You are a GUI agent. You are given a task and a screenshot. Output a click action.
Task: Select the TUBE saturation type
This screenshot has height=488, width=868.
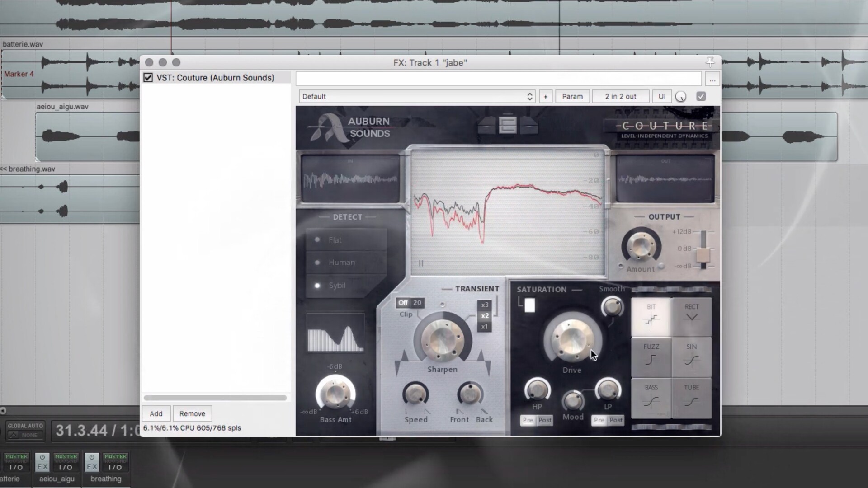[692, 398]
